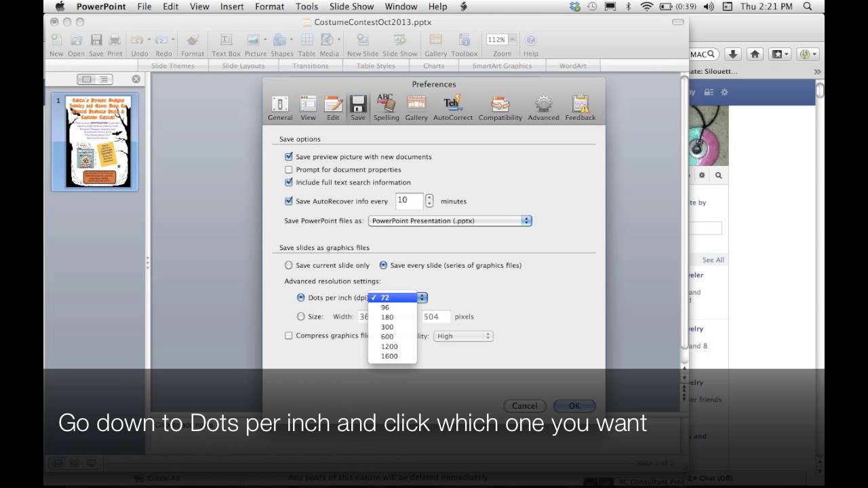This screenshot has height=488, width=868.
Task: Click the Wi-Fi menu bar icon
Action: coord(646,6)
